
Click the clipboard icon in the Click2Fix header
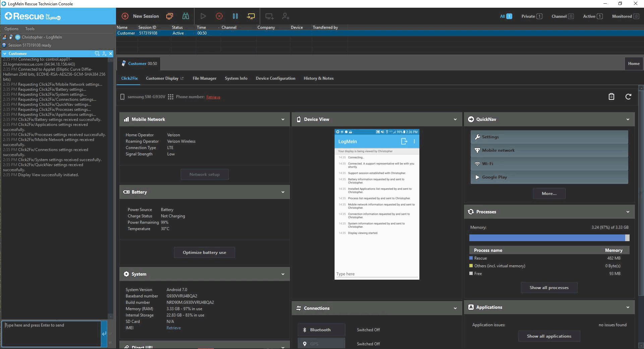(611, 97)
